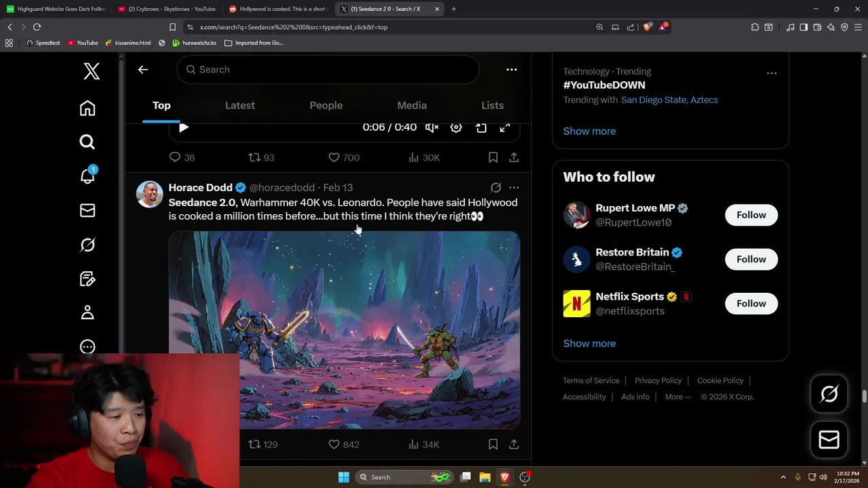Open the Profile person icon
Image resolution: width=868 pixels, height=488 pixels.
[87, 312]
